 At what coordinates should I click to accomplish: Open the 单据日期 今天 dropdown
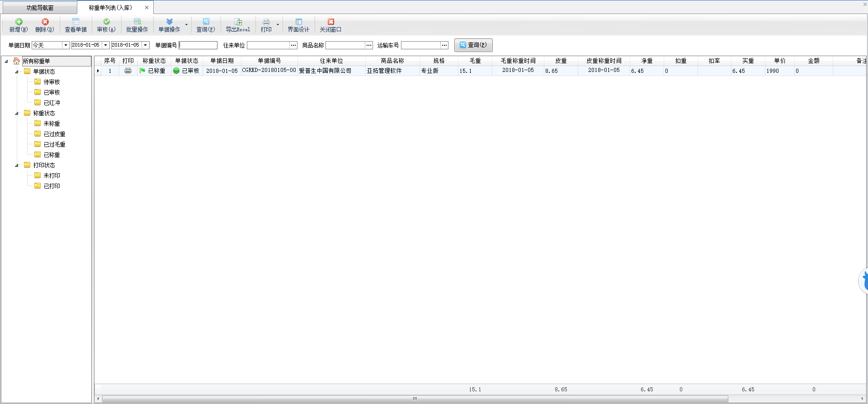(66, 45)
